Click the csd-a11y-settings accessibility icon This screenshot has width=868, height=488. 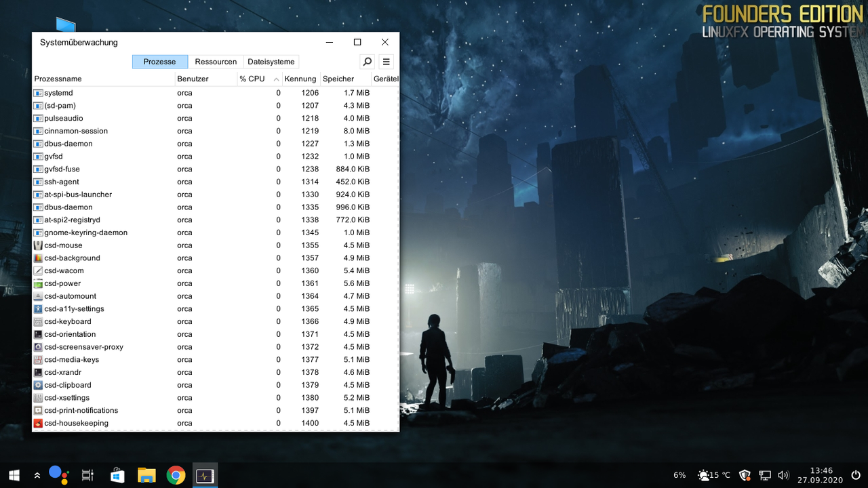[x=39, y=309]
